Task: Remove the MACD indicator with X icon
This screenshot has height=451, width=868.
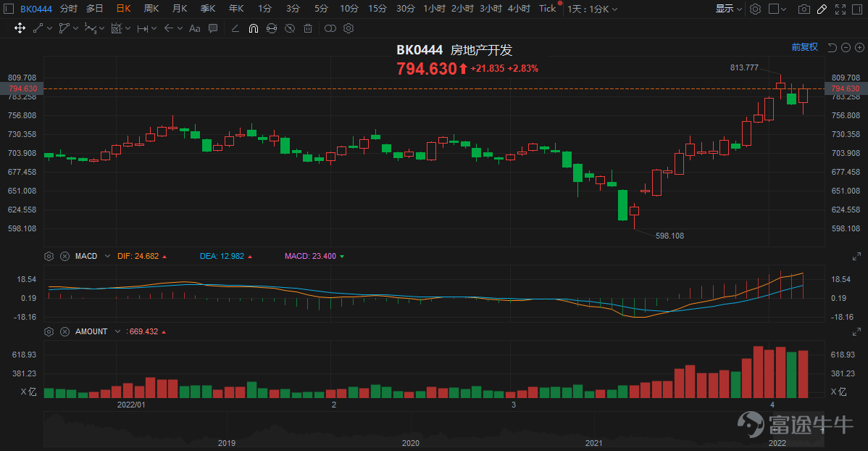Action: pyautogui.click(x=64, y=256)
